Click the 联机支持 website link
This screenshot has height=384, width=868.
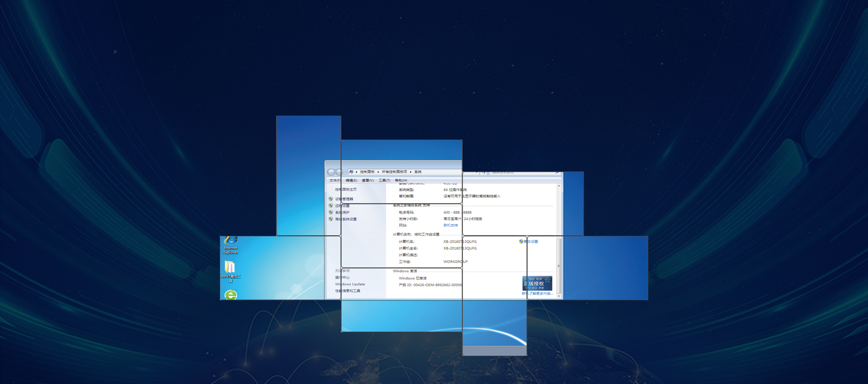[x=451, y=225]
